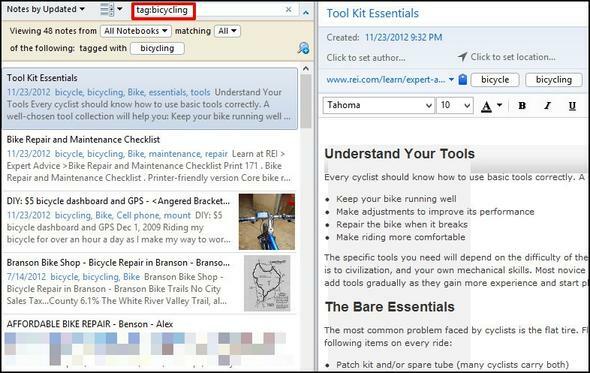Viewport: 590px width, 373px height.
Task: Click 'Make adjustments to improve its performance' bullet
Action: (x=435, y=212)
